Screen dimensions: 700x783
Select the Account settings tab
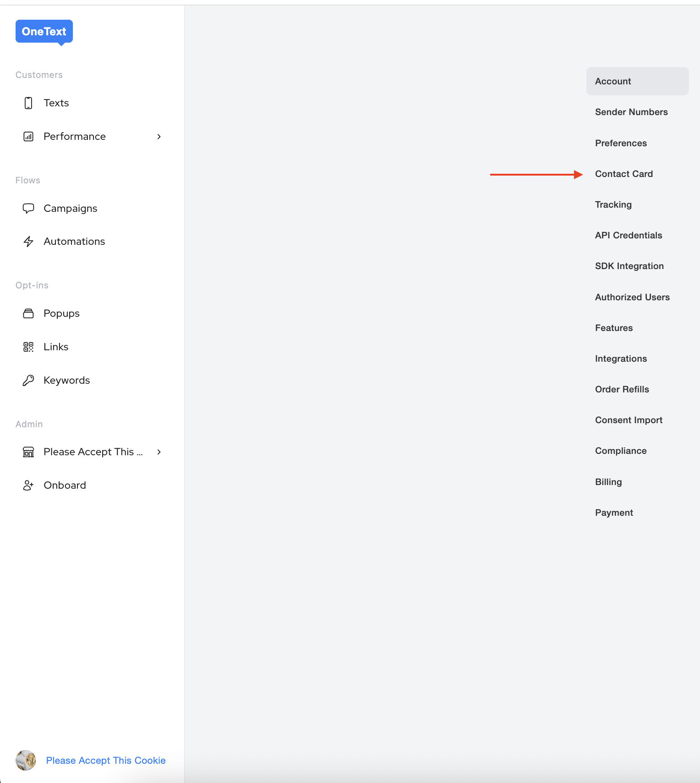coord(613,81)
